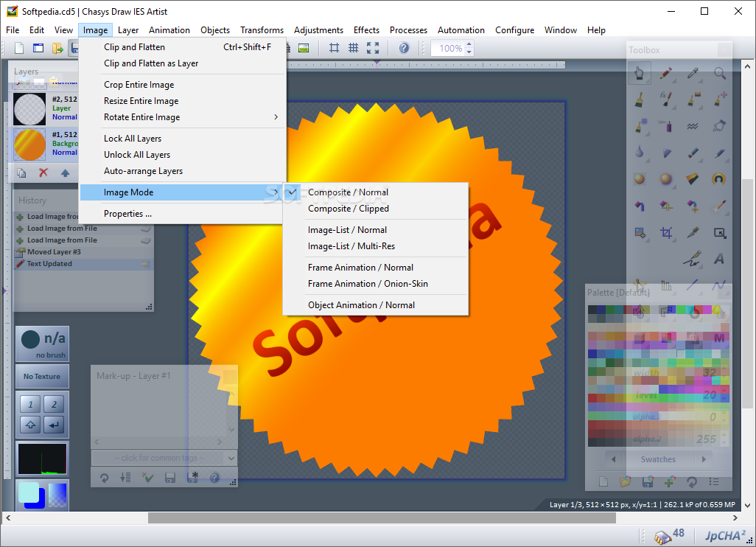Click the new blank document toolbar icon
The width and height of the screenshot is (756, 547).
tap(19, 48)
